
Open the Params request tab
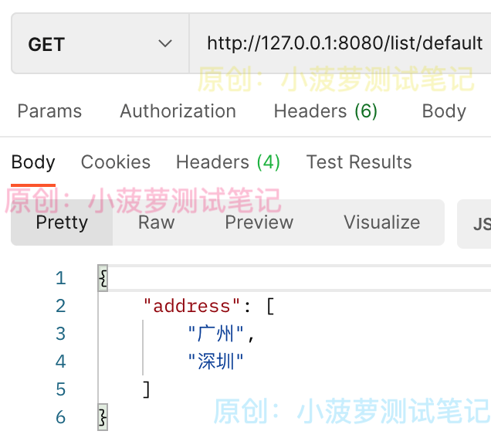point(49,111)
